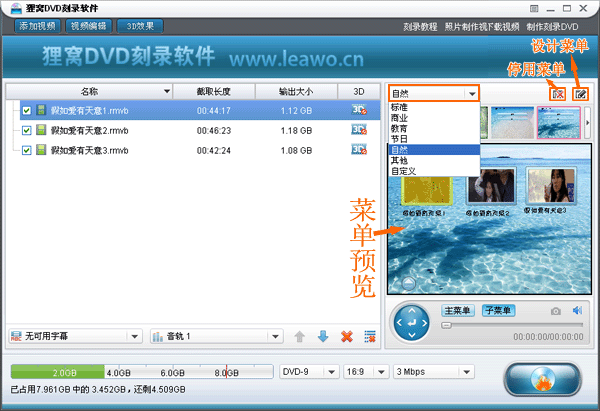The height and width of the screenshot is (411, 600).
Task: Click the preview playback progress slider
Action: point(512,325)
